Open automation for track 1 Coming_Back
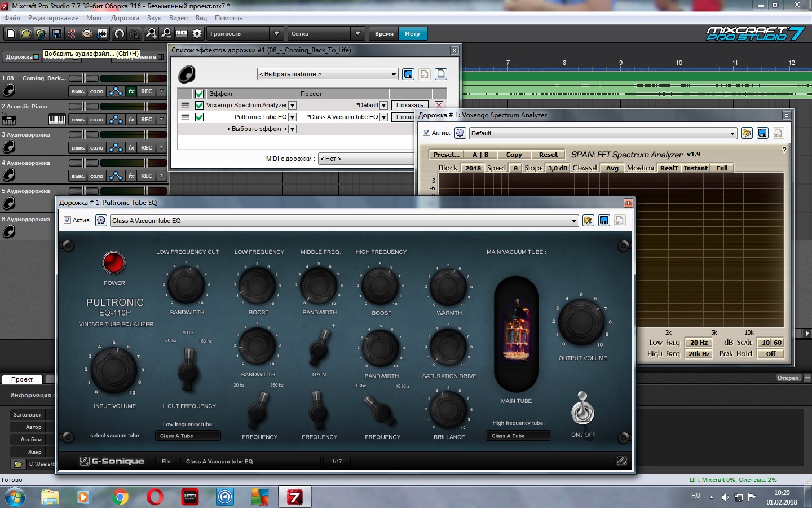 pyautogui.click(x=116, y=91)
